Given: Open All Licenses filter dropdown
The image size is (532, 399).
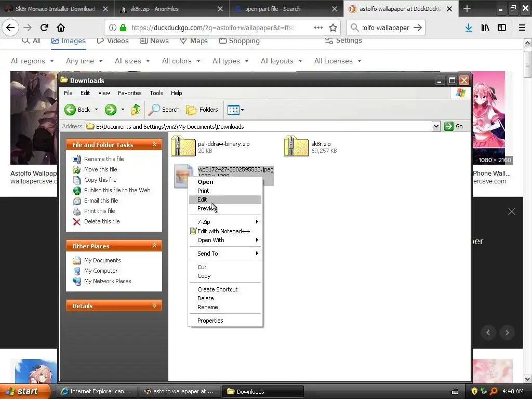Looking at the screenshot, I should pos(338,61).
